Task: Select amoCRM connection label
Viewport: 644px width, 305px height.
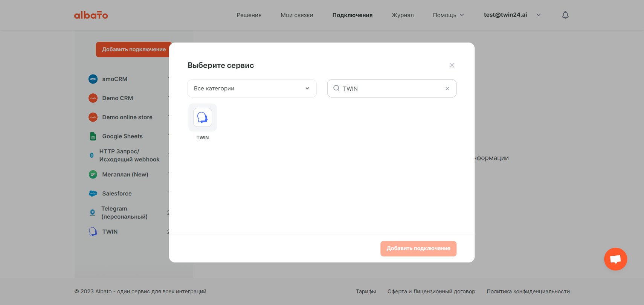Action: [x=115, y=79]
